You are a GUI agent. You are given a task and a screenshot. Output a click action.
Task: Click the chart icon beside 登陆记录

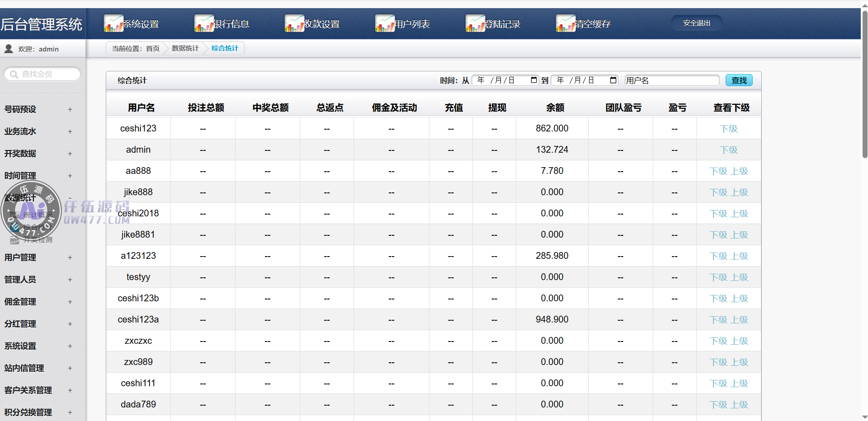pos(475,23)
